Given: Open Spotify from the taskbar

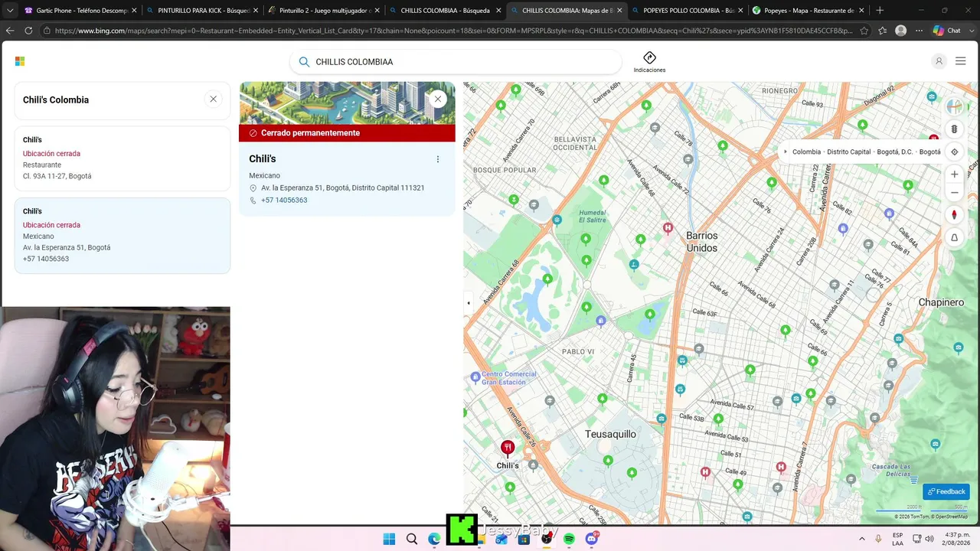Looking at the screenshot, I should (569, 539).
